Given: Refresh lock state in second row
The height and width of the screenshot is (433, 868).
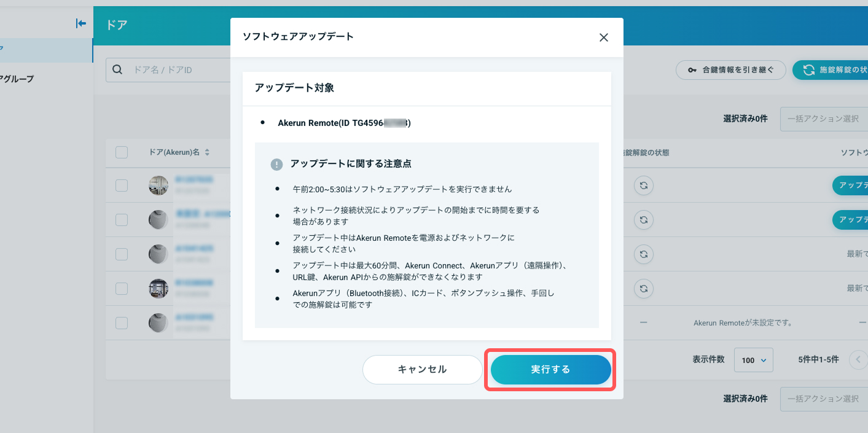Looking at the screenshot, I should coord(643,220).
